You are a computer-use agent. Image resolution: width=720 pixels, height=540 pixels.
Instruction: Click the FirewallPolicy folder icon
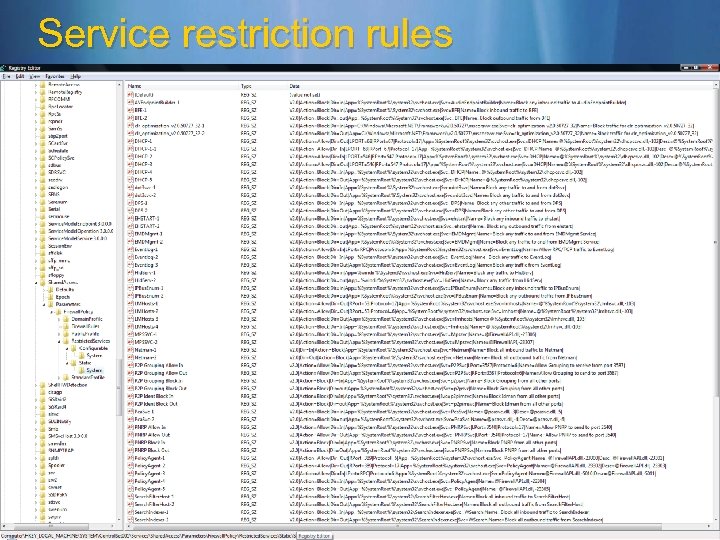coord(58,312)
